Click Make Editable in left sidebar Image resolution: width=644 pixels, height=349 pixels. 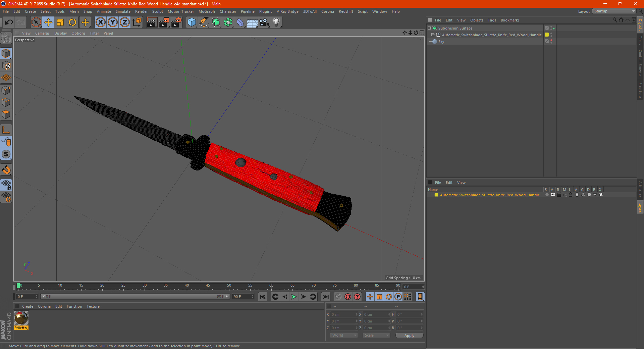pos(6,38)
